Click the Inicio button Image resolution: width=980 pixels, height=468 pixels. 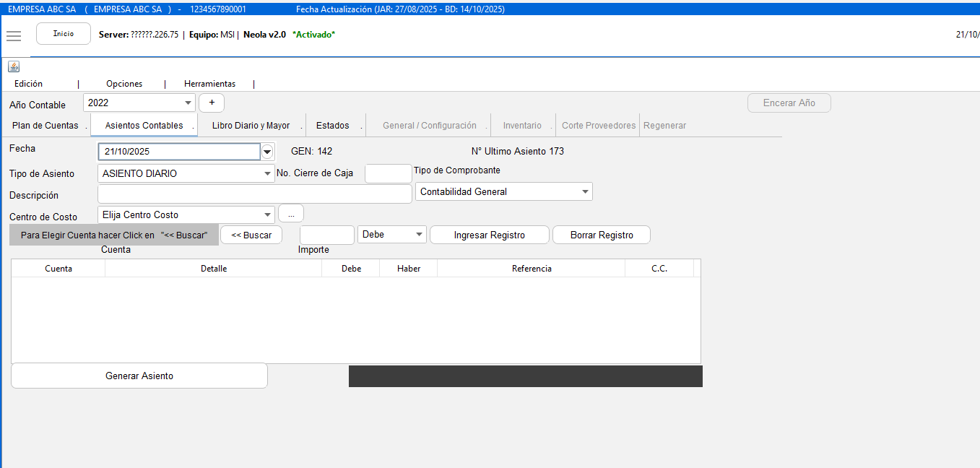pos(64,34)
